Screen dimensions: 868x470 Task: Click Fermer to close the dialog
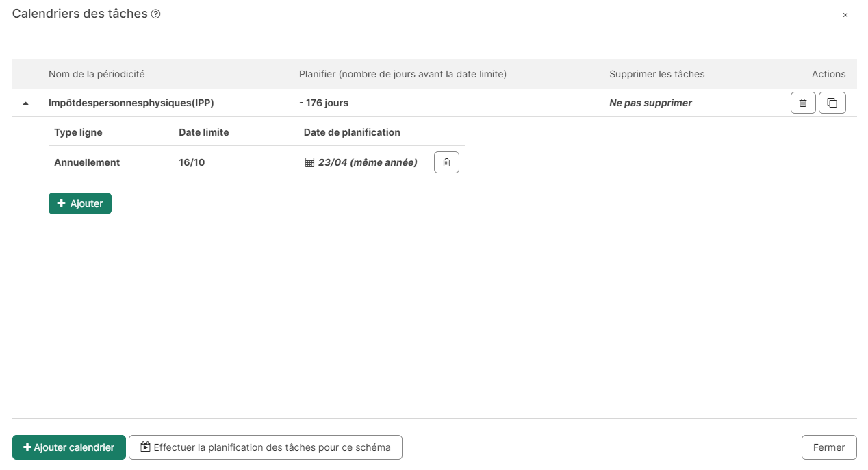coord(829,447)
